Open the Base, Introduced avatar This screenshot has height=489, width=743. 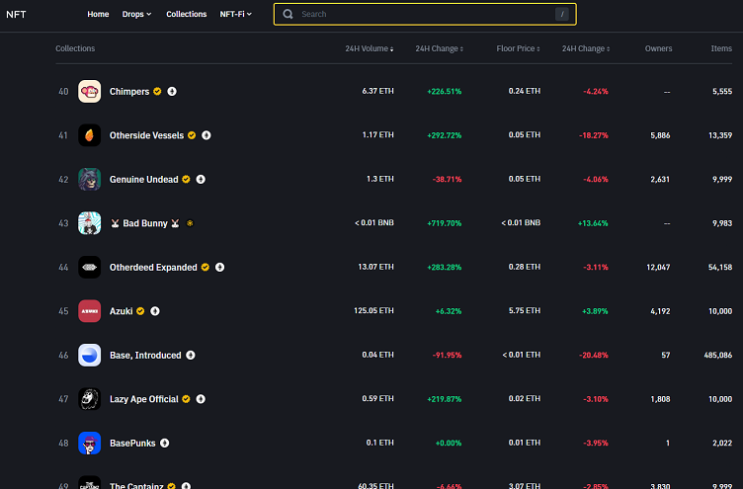click(x=90, y=355)
